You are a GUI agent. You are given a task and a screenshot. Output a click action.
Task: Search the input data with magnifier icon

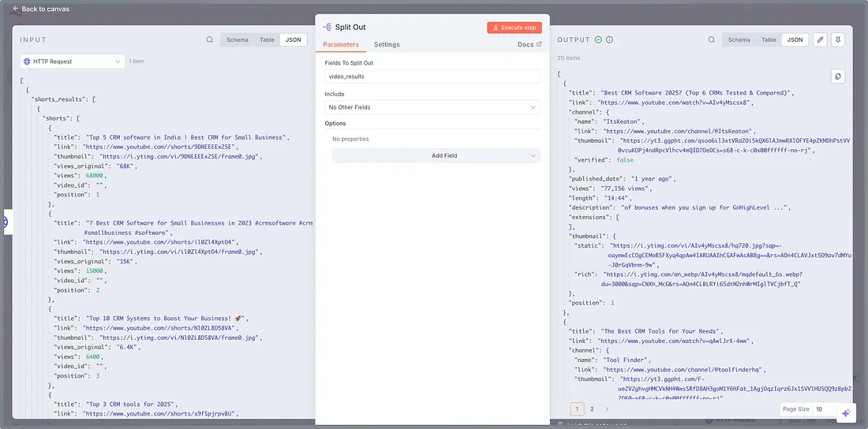click(x=210, y=39)
